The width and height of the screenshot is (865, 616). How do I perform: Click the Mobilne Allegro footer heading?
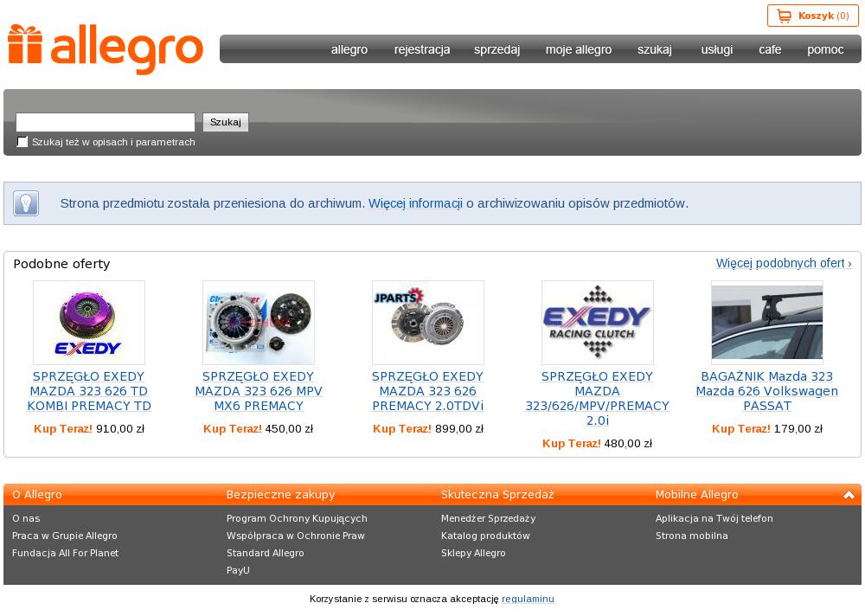pos(696,495)
